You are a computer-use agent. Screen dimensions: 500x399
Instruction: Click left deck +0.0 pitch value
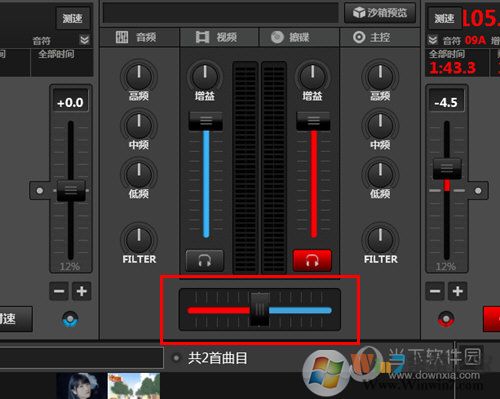[x=70, y=102]
